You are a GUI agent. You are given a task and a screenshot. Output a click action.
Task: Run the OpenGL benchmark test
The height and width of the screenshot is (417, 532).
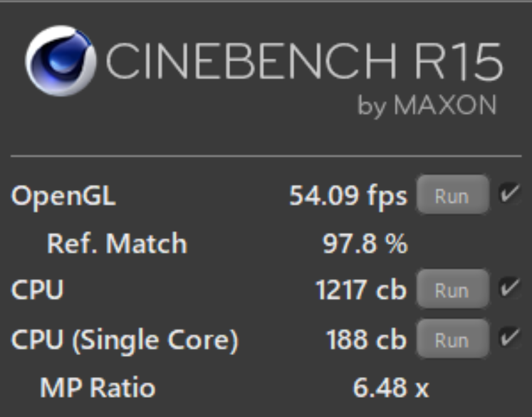pyautogui.click(x=453, y=194)
